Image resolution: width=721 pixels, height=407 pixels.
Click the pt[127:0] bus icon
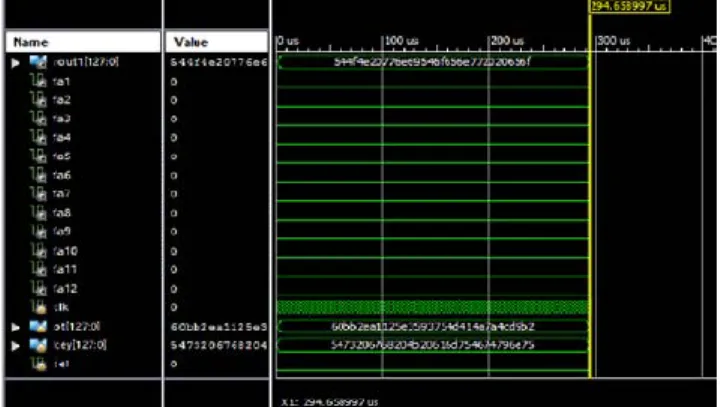click(38, 327)
